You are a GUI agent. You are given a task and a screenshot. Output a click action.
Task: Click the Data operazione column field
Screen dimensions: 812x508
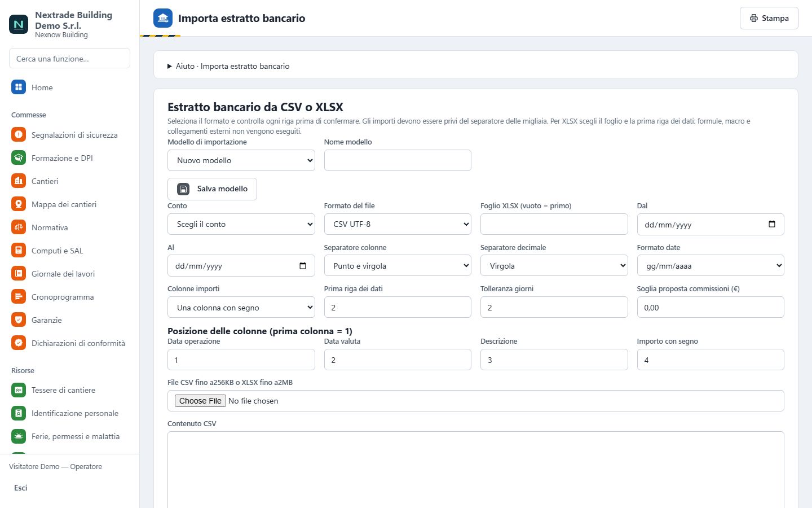click(241, 360)
